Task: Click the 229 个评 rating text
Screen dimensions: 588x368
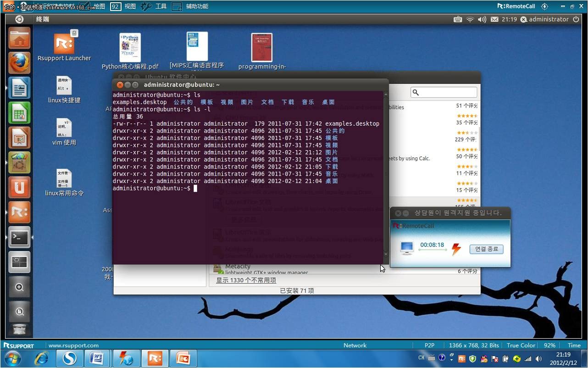Action: tap(466, 139)
